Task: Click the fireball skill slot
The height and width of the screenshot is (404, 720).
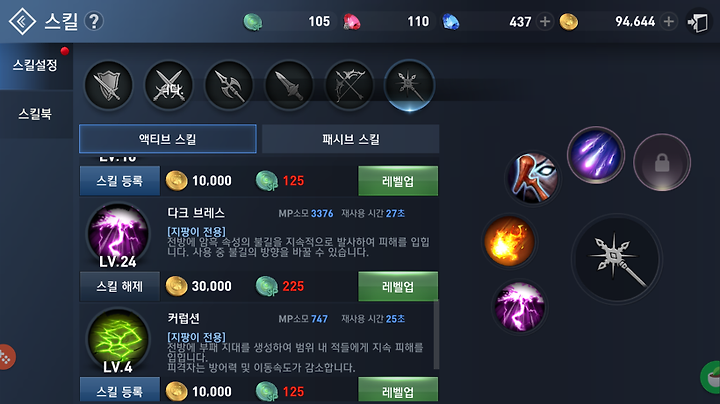Action: (510, 241)
